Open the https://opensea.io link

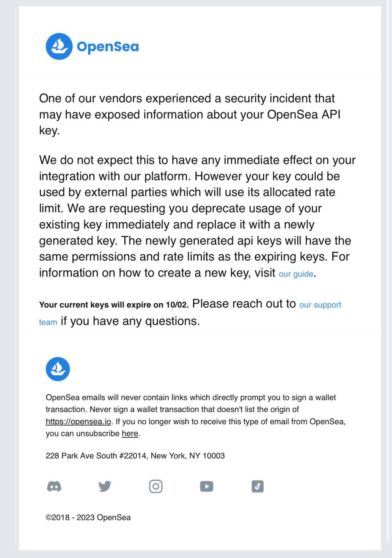point(78,421)
